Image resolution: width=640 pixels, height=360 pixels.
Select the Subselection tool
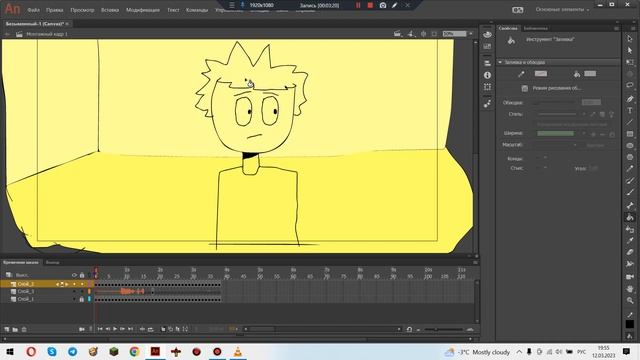(630, 50)
